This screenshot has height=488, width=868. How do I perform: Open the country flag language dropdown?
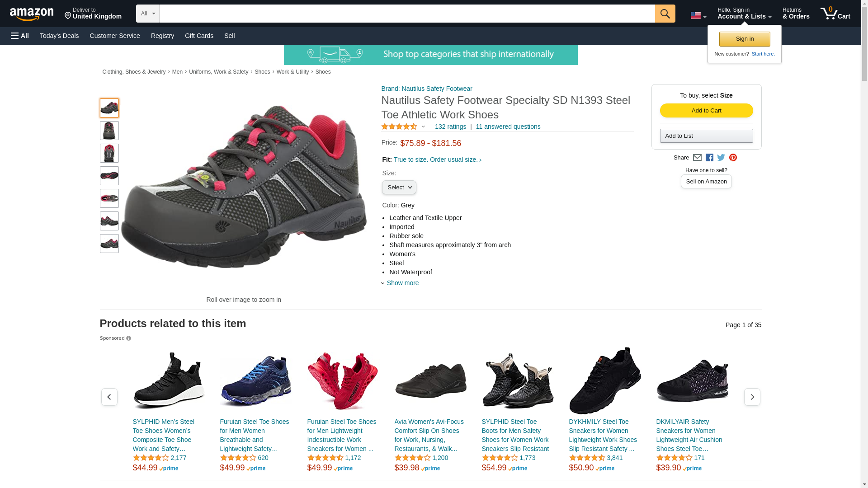[698, 16]
